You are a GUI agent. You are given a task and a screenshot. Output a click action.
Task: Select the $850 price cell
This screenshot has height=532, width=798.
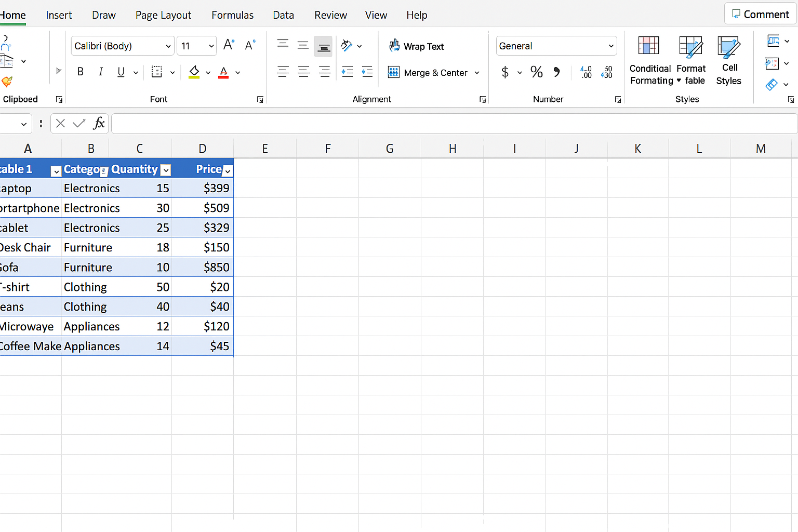click(203, 267)
